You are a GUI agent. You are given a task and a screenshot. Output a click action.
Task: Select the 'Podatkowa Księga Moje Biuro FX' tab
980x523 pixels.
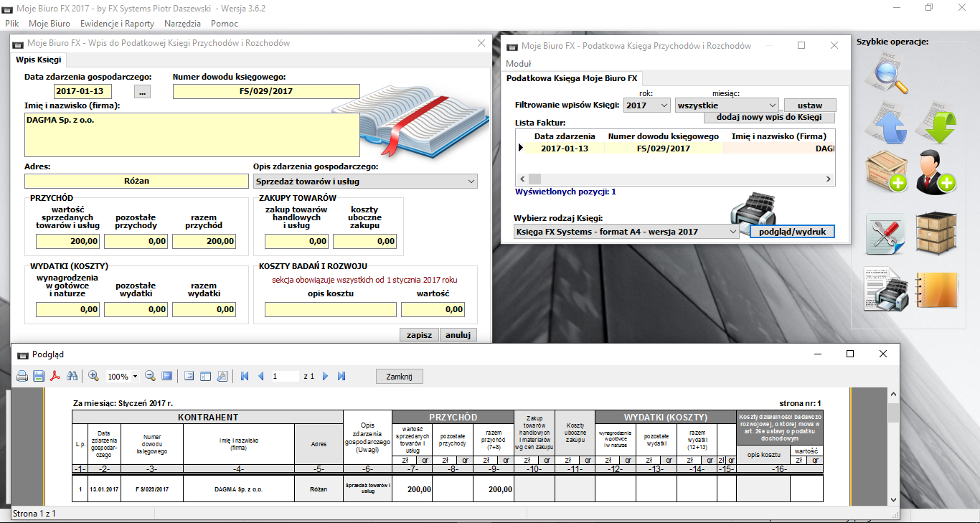[x=572, y=77]
